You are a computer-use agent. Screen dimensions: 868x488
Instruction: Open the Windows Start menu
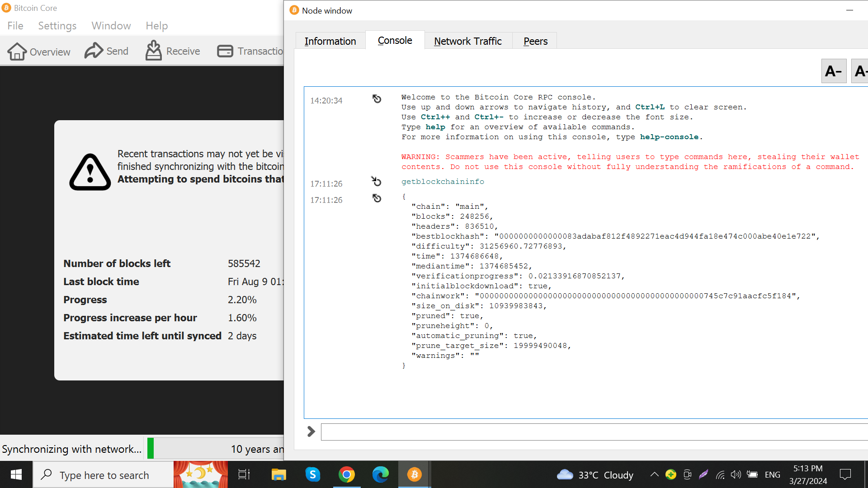point(16,474)
